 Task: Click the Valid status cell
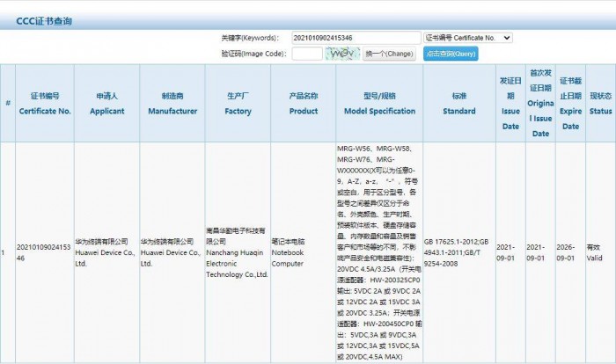click(601, 252)
